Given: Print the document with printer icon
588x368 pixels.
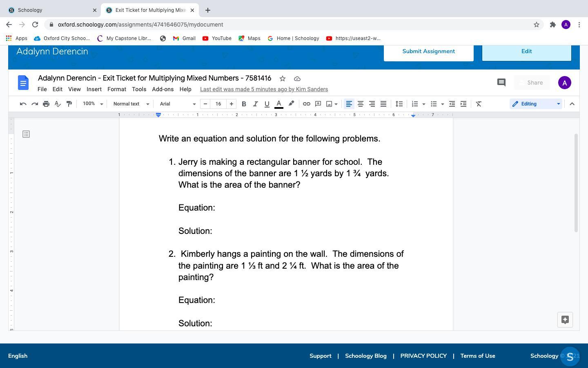Looking at the screenshot, I should point(46,104).
